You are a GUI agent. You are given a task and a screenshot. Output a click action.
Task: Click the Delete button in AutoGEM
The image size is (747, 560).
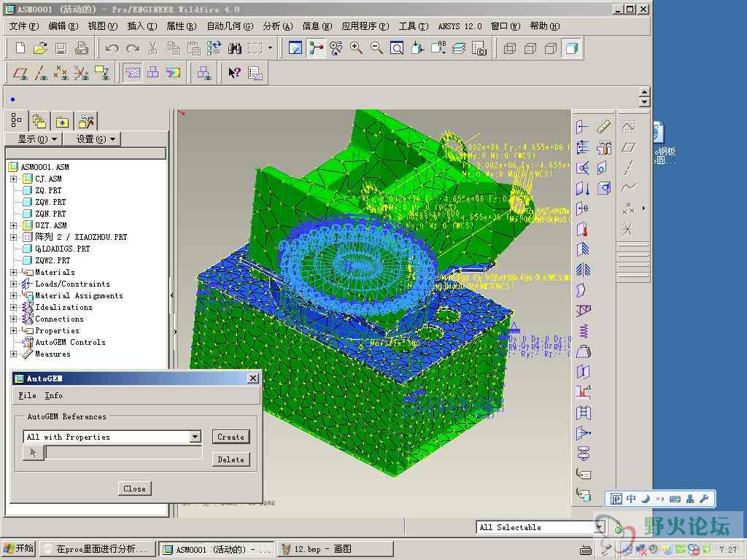pos(231,459)
